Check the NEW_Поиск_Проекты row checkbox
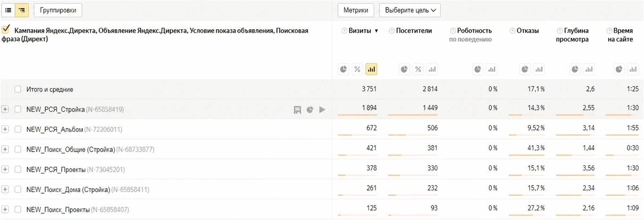 pos(18,209)
